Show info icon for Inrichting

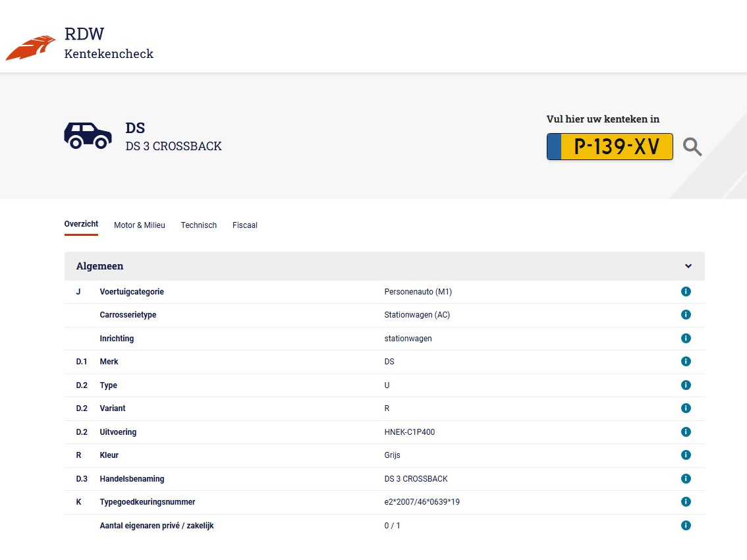tap(686, 339)
